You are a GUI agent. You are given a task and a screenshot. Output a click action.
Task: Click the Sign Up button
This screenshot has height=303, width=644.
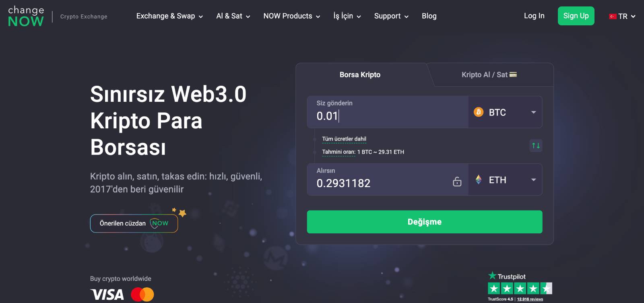coord(576,16)
